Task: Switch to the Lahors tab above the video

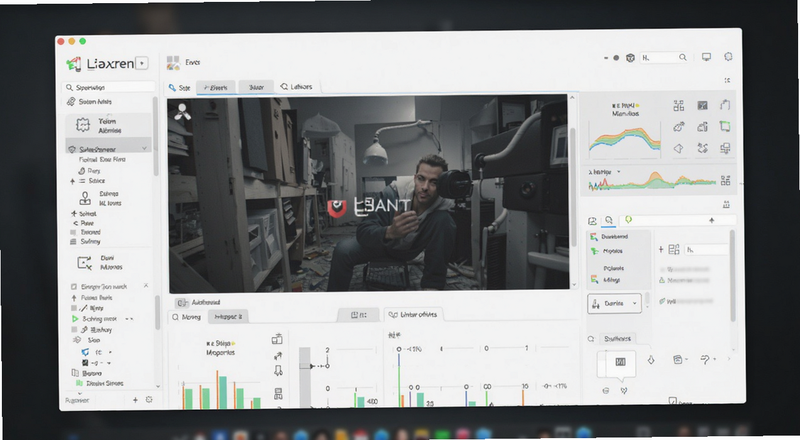Action: pyautogui.click(x=296, y=87)
